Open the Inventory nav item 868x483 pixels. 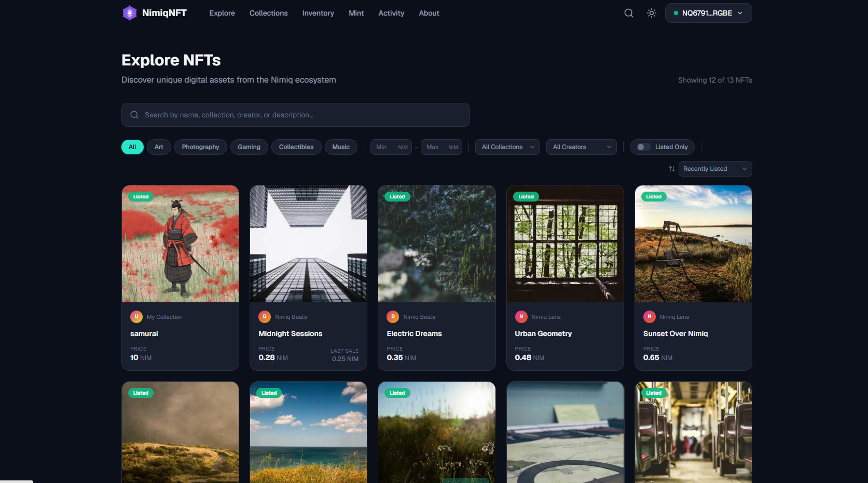(318, 13)
